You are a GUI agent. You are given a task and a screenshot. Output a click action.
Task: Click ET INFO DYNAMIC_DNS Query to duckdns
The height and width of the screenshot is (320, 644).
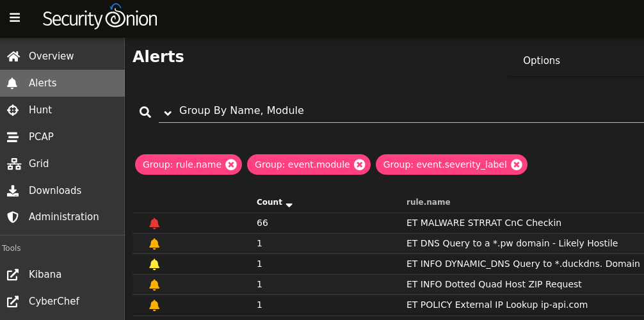click(523, 264)
